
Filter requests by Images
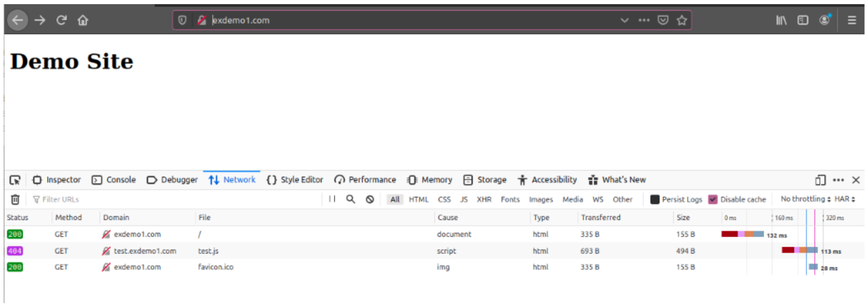541,199
